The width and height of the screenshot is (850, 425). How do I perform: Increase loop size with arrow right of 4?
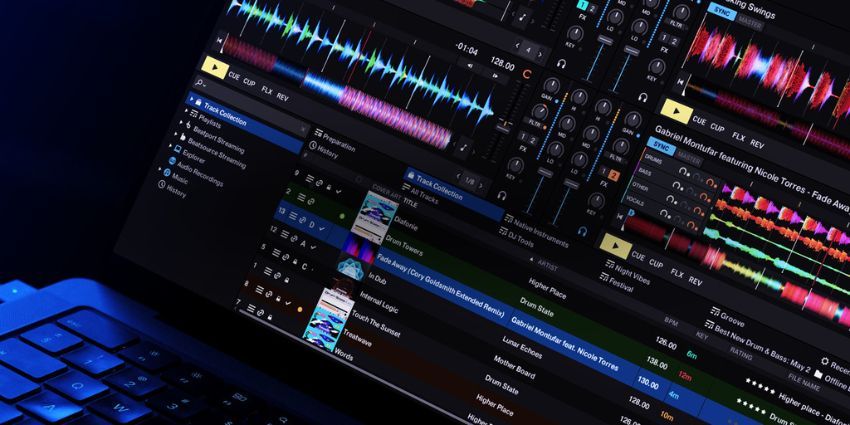(539, 54)
